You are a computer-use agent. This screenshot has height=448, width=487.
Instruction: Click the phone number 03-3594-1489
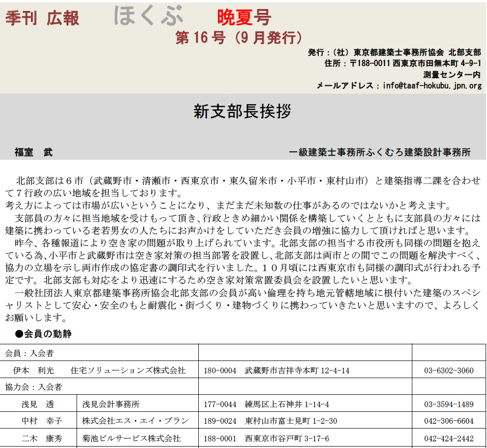click(x=448, y=404)
